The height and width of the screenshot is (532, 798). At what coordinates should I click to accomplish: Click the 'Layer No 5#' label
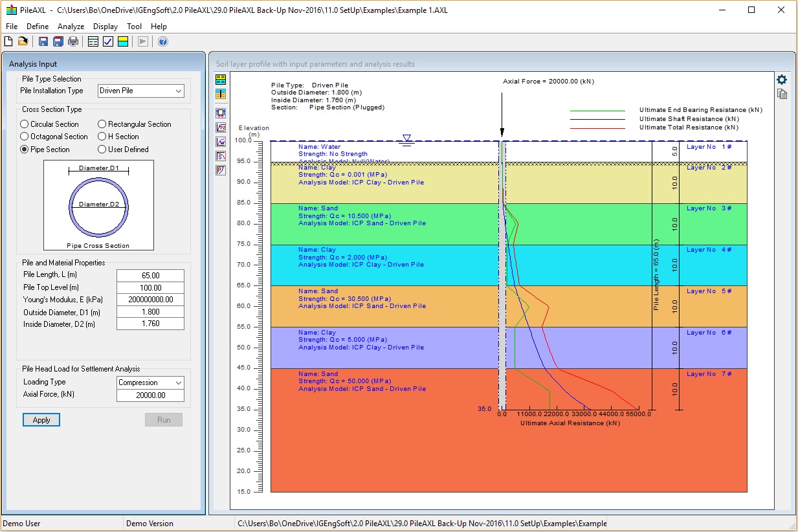[709, 291]
